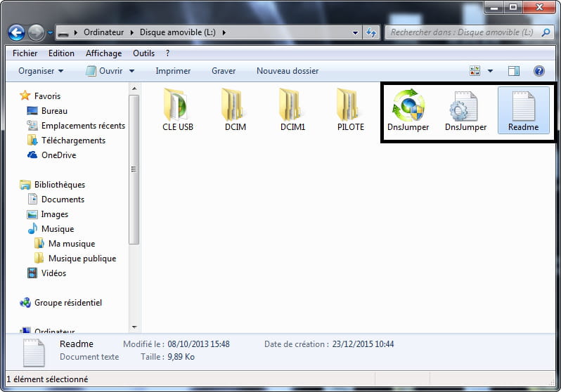
Task: Click the Ouvrir toolbar button
Action: click(105, 71)
